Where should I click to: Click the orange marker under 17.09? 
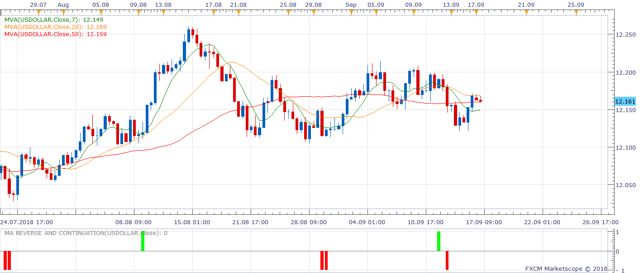(476, 13)
